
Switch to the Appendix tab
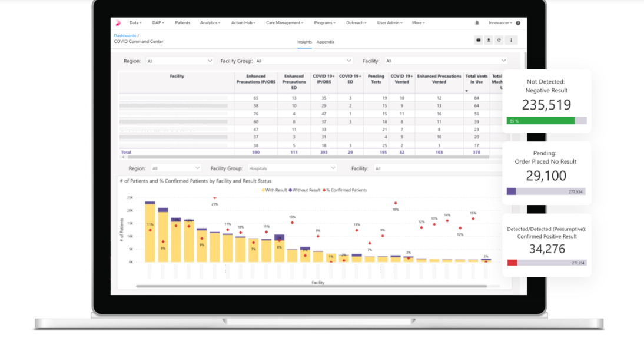pyautogui.click(x=325, y=42)
